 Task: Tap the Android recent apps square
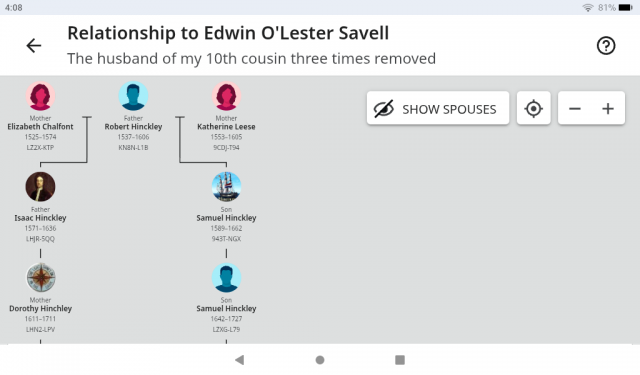[x=400, y=360]
